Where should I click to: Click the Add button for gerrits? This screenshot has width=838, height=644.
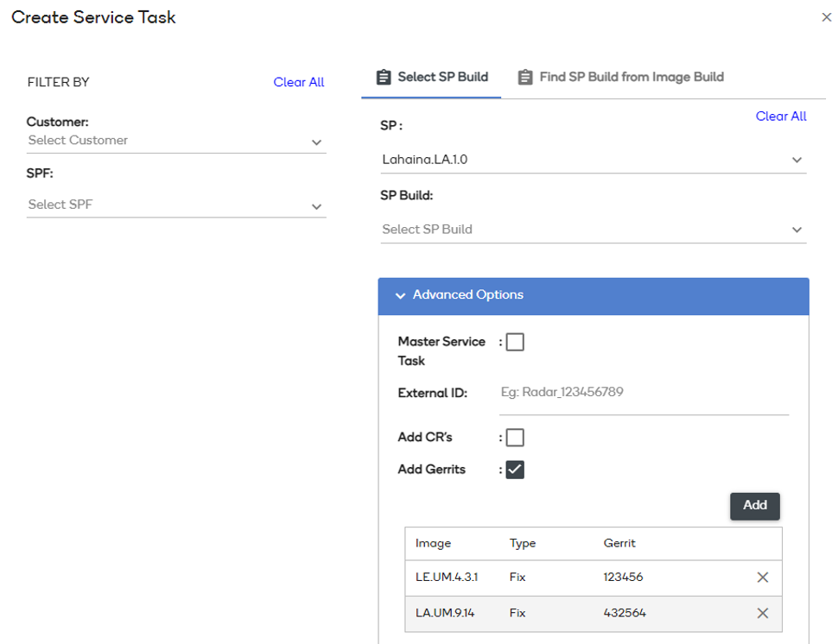tap(754, 506)
